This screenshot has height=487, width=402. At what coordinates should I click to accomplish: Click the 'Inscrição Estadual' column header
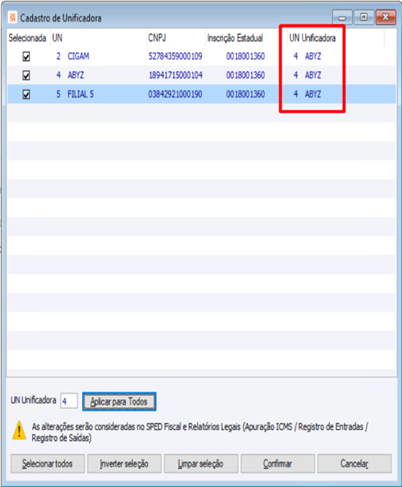tap(235, 38)
